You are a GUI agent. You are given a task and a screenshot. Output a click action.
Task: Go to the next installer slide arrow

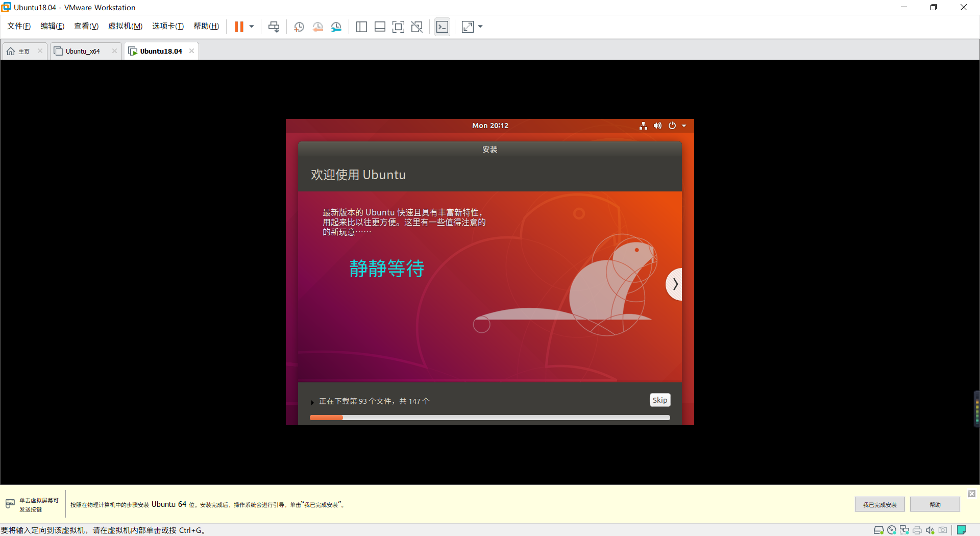(x=675, y=284)
